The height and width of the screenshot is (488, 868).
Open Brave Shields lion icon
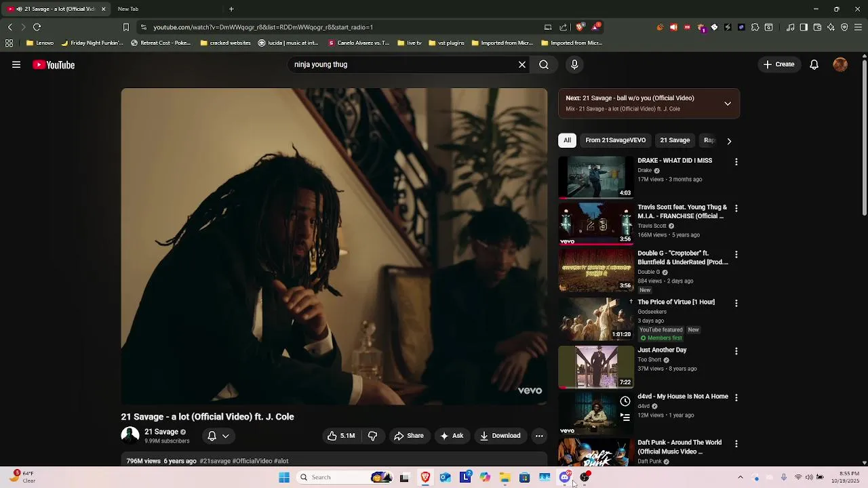click(x=580, y=27)
